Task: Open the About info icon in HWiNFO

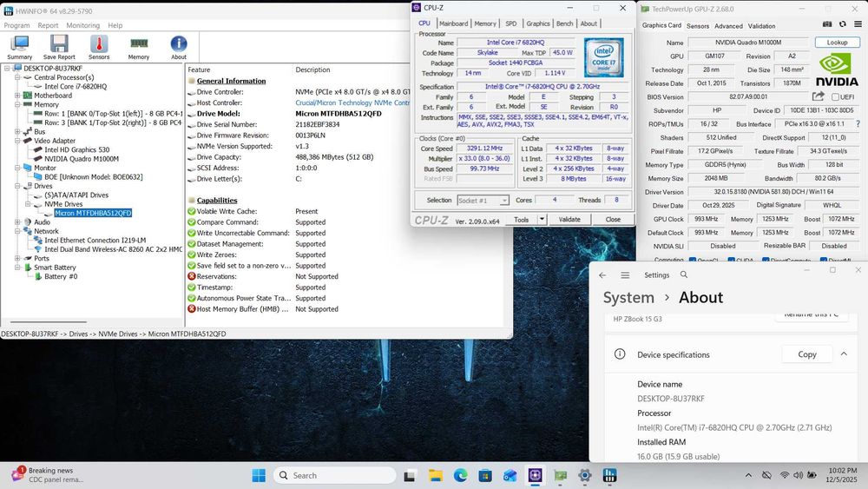Action: [x=178, y=47]
